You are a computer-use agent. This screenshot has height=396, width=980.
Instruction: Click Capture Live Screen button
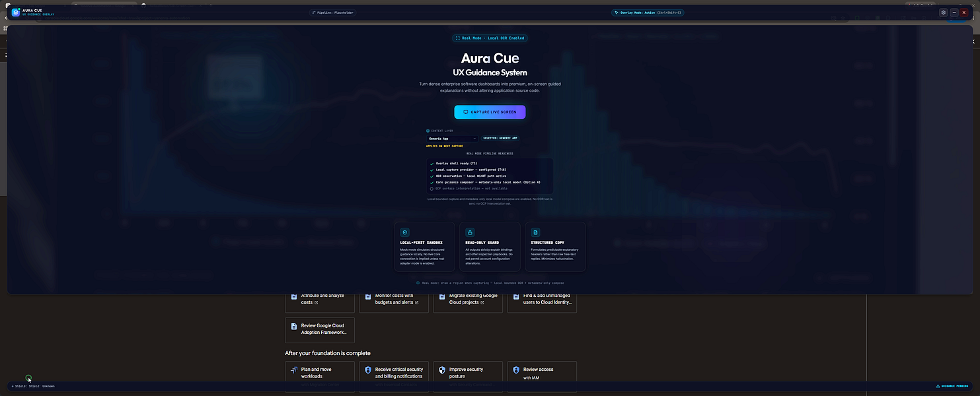[490, 112]
